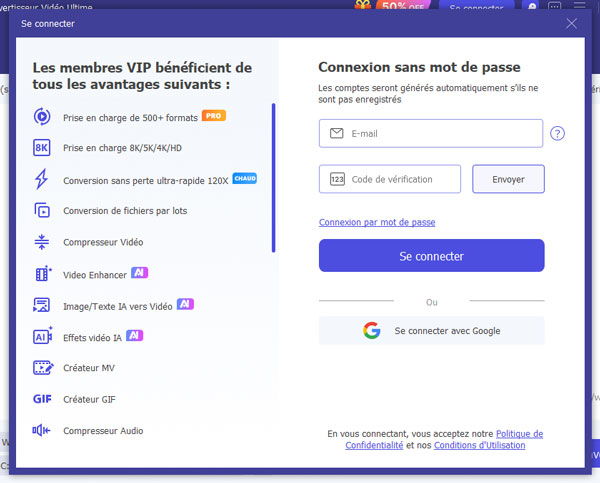Click the batch file conversion icon

(42, 211)
